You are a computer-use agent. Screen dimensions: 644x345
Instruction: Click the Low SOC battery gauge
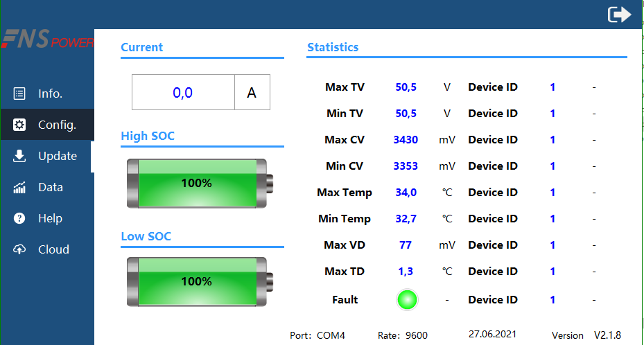point(200,281)
